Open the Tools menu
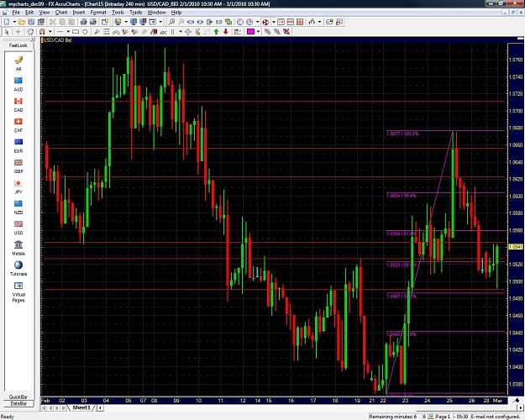The image size is (525, 420). (x=118, y=13)
